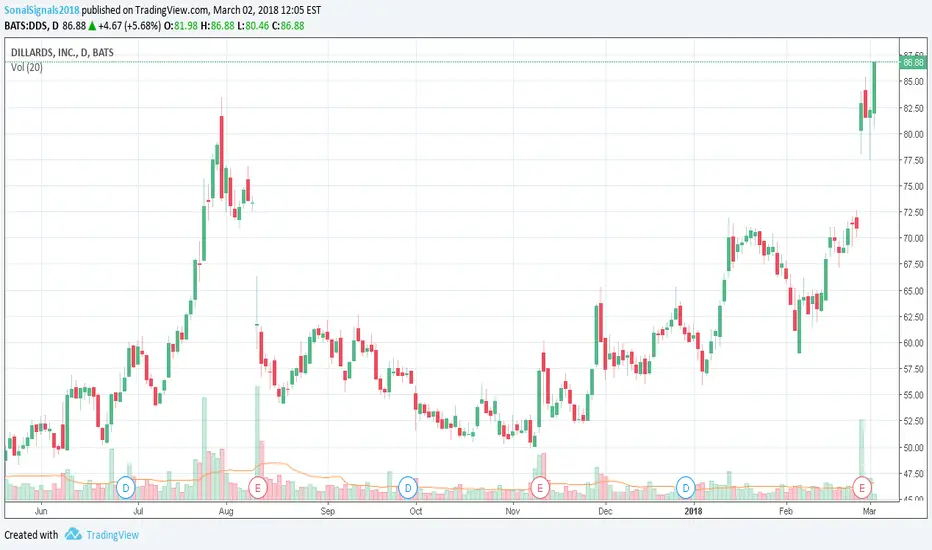932x550 pixels.
Task: Click the earnings E marker near Nov
Action: coord(540,488)
